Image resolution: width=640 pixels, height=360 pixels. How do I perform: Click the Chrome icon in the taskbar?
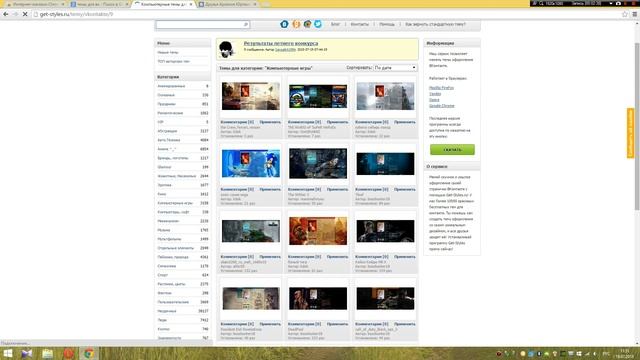89,353
